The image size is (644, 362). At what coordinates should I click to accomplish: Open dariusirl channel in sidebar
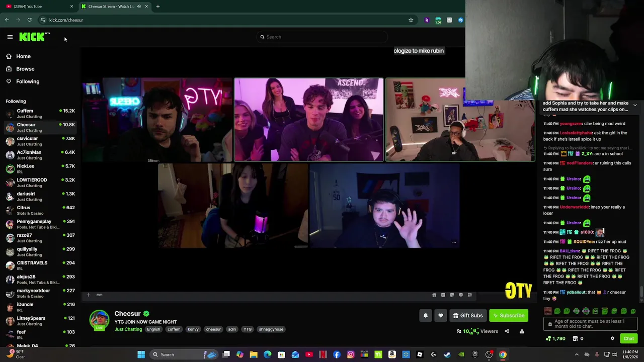(40, 196)
